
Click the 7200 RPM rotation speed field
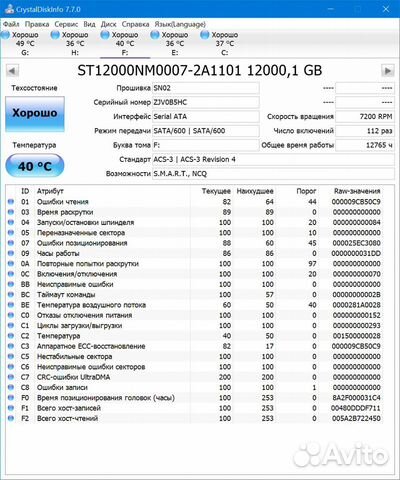[x=365, y=117]
